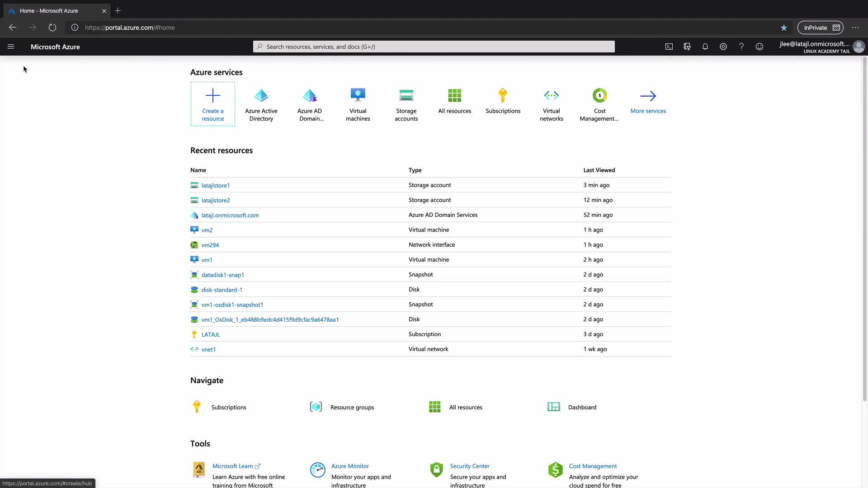Click the notifications bell icon
The width and height of the screenshot is (868, 488).
[705, 47]
